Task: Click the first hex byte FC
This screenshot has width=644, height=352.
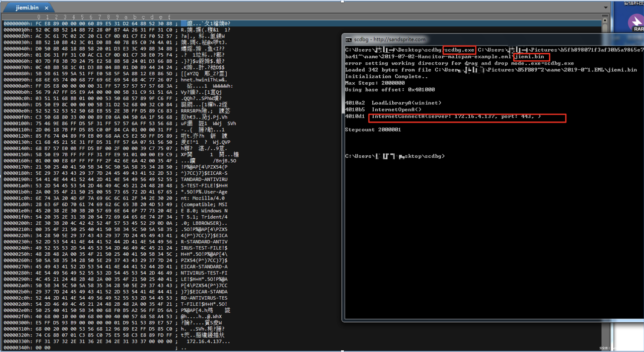Action: [39, 24]
